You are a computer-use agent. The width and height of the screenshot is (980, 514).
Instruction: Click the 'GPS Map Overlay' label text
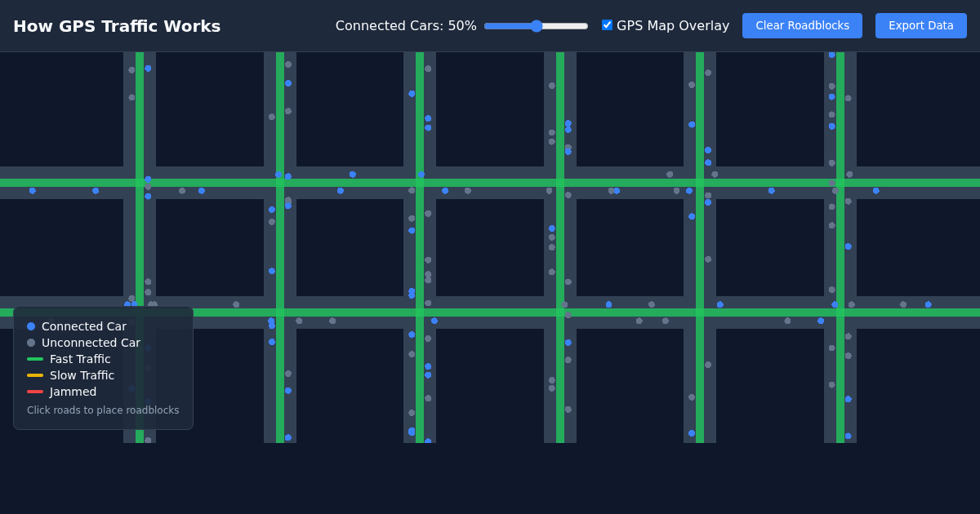click(x=673, y=26)
